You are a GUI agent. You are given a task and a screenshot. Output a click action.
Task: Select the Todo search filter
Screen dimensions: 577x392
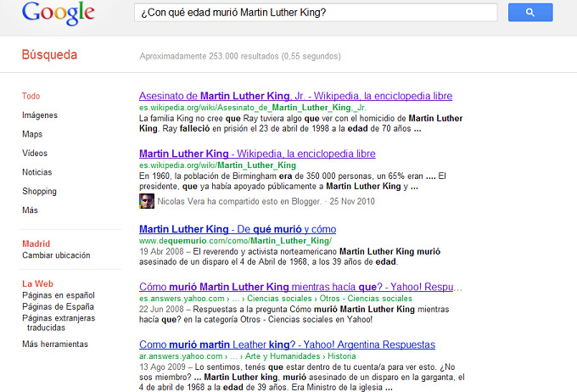[x=31, y=96]
